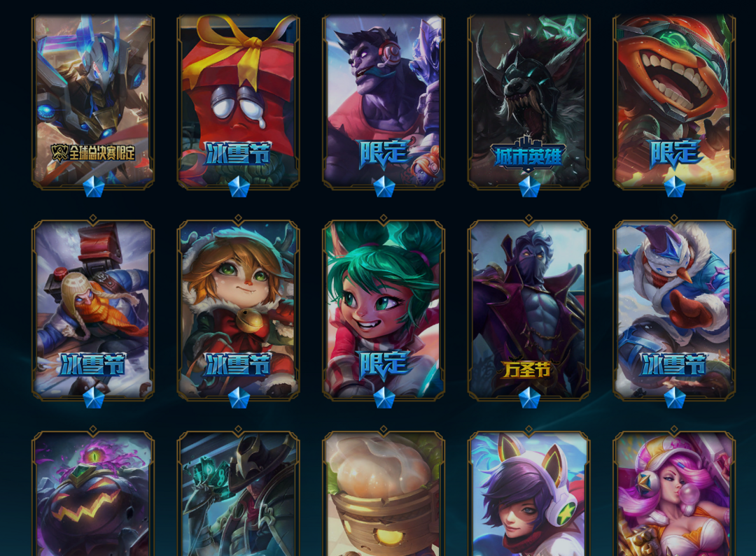Click the 万圣节 label on the Vladimir card
Screen dimensions: 756x556
click(527, 370)
